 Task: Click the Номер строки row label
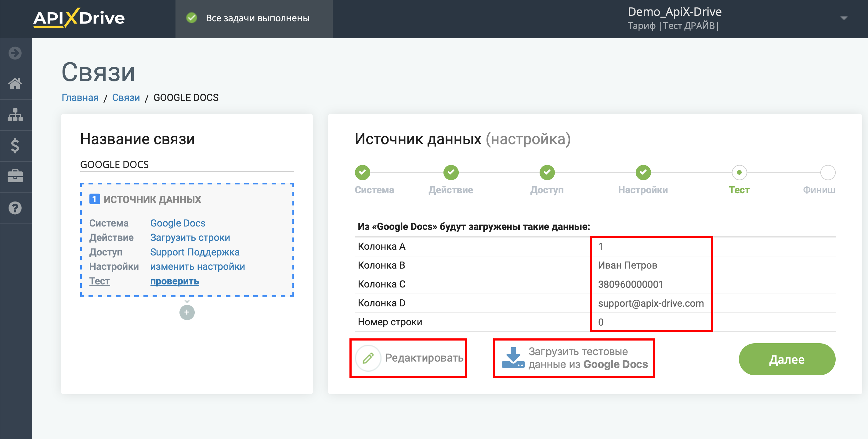click(390, 322)
